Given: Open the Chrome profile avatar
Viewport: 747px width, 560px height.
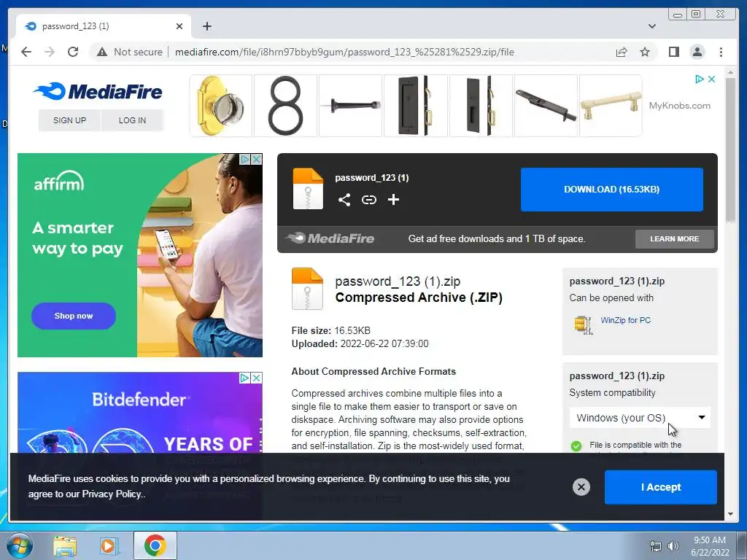Looking at the screenshot, I should 697,52.
